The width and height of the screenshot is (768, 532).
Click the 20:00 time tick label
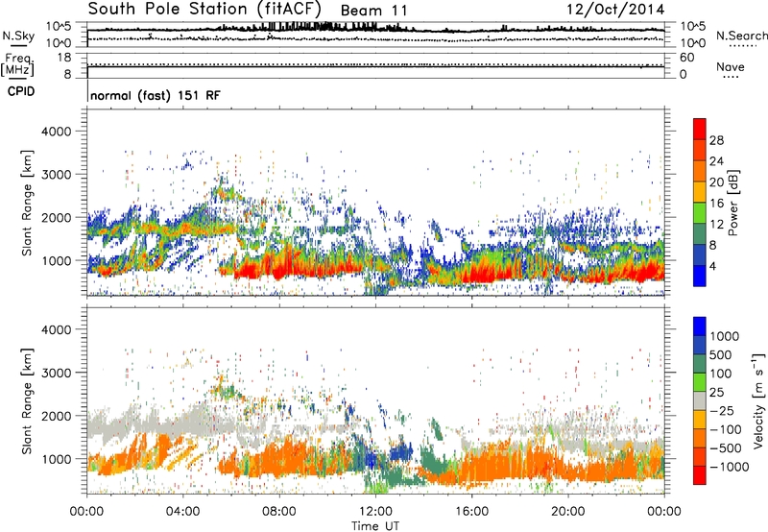(x=568, y=512)
